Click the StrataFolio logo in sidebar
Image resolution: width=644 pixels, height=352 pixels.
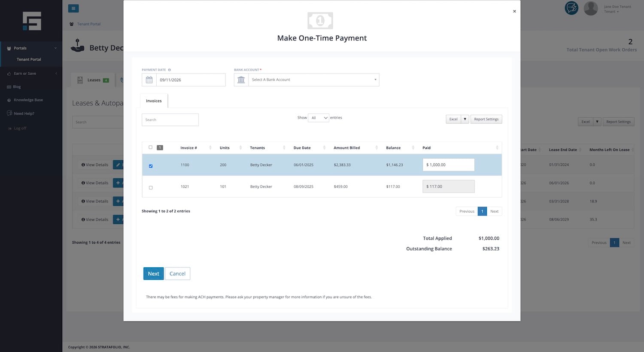coord(32,21)
